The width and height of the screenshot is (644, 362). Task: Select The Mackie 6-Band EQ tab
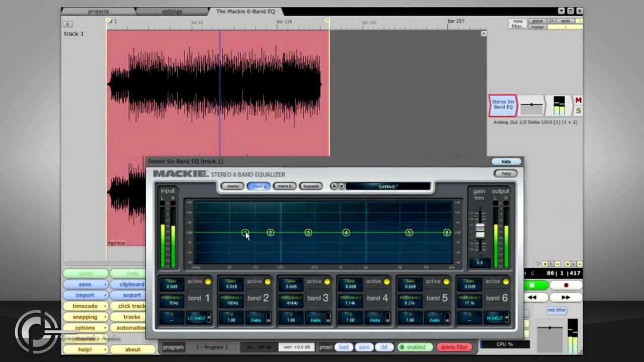click(246, 12)
